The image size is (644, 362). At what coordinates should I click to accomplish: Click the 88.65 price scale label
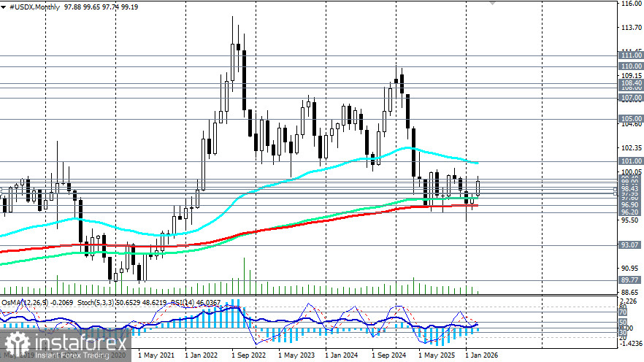click(631, 292)
